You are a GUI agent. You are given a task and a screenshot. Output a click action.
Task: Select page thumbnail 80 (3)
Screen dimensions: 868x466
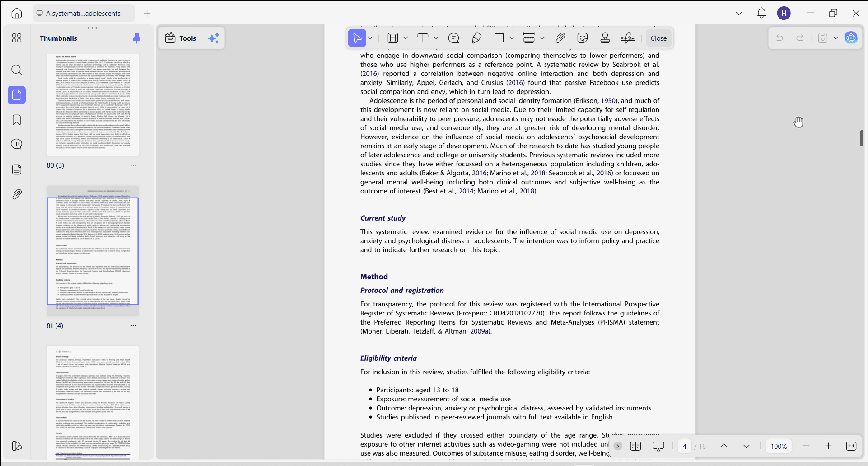93,105
